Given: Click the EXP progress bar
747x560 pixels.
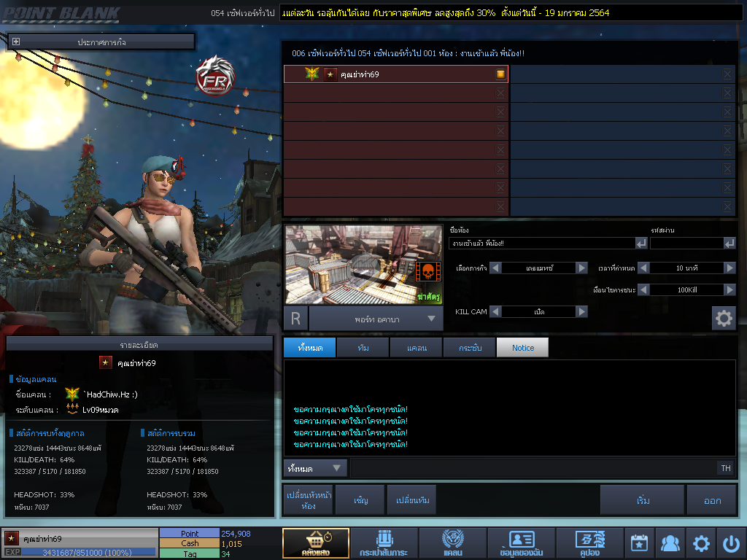Looking at the screenshot, I should pyautogui.click(x=88, y=552).
